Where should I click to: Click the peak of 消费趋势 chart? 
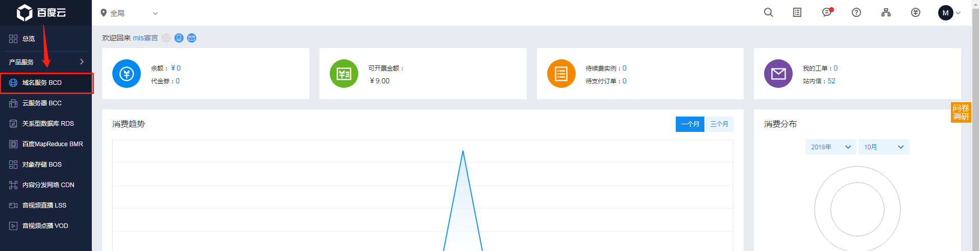[x=463, y=151]
